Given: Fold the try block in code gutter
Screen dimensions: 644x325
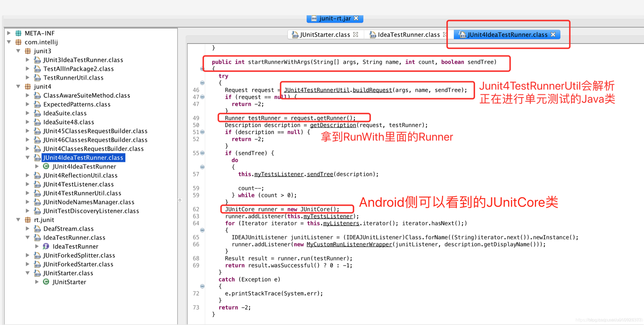Looking at the screenshot, I should pyautogui.click(x=202, y=83).
